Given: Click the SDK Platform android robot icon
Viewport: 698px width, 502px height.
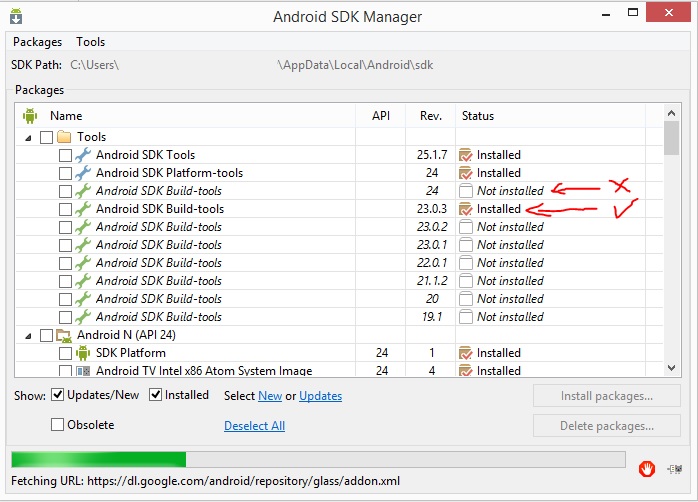Looking at the screenshot, I should 83,353.
